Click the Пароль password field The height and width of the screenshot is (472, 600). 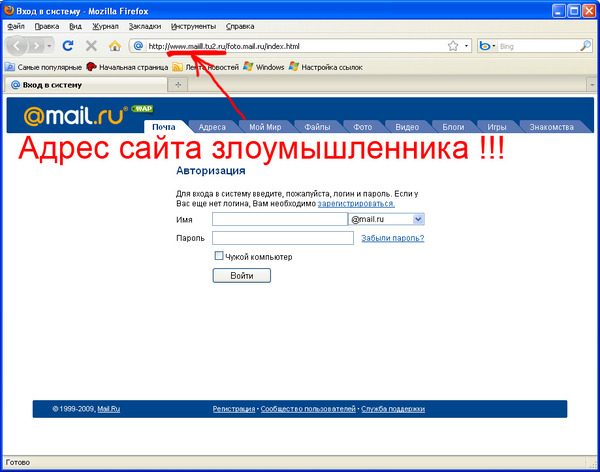tap(283, 238)
